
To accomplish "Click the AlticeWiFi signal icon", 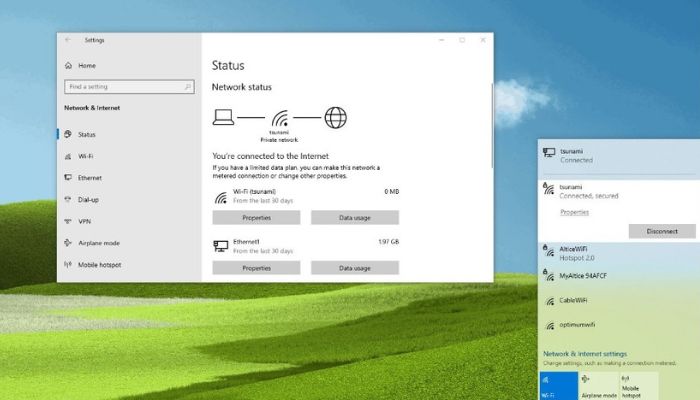I will [549, 251].
